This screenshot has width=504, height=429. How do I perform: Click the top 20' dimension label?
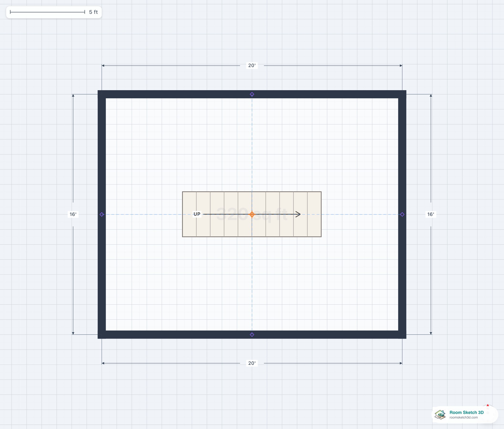pyautogui.click(x=252, y=65)
